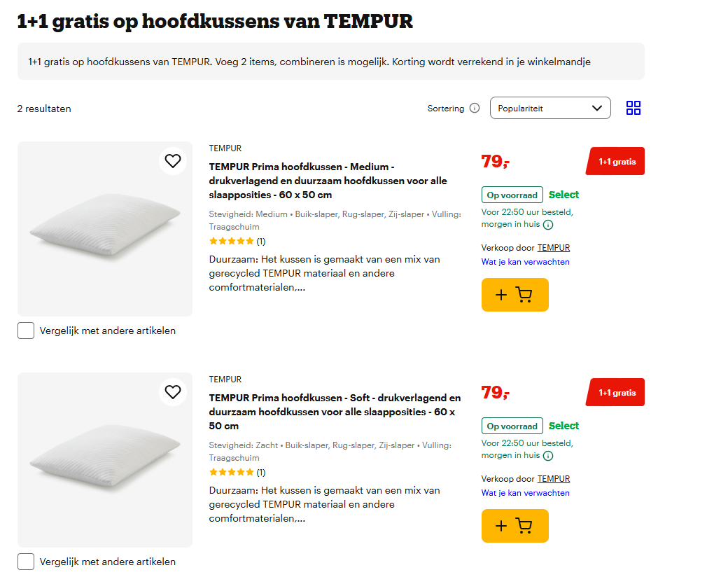Image resolution: width=728 pixels, height=584 pixels.
Task: Click the add-to-cart icon for the Soft pillow
Action: [x=514, y=526]
